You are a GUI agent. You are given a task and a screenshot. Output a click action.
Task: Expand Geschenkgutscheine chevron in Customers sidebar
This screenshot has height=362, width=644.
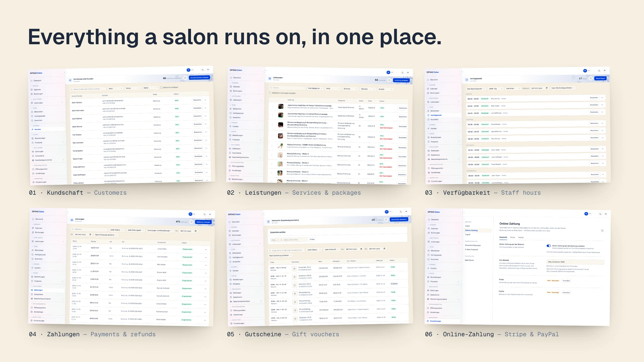click(63, 160)
